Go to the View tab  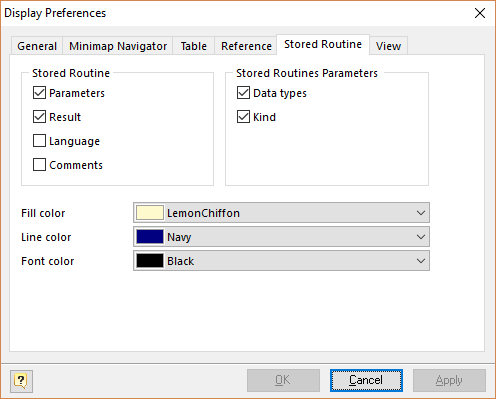pos(388,46)
